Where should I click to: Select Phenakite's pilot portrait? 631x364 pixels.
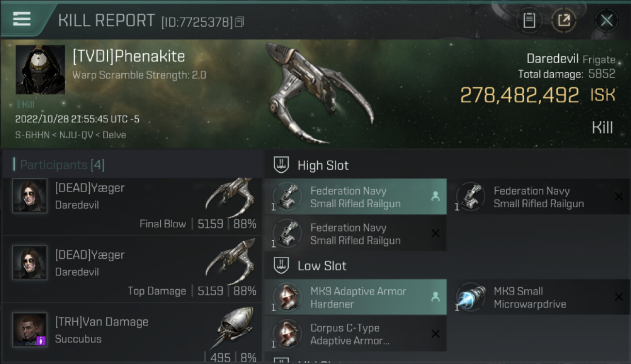click(x=40, y=69)
